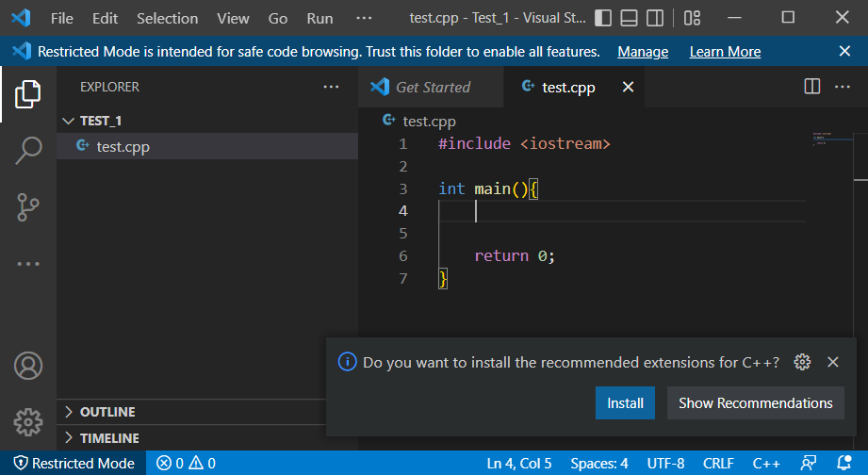
Task: Toggle secondary side bar layout icon
Action: click(655, 18)
